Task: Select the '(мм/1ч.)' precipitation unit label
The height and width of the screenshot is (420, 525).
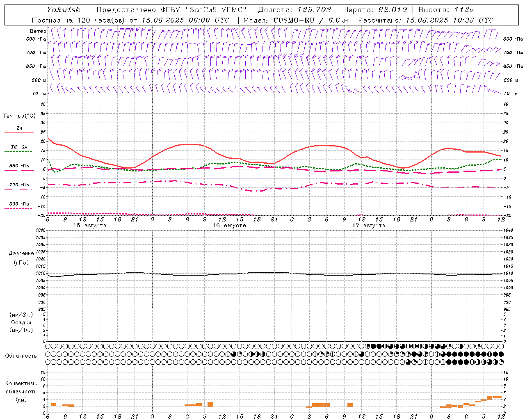Action: (21, 330)
